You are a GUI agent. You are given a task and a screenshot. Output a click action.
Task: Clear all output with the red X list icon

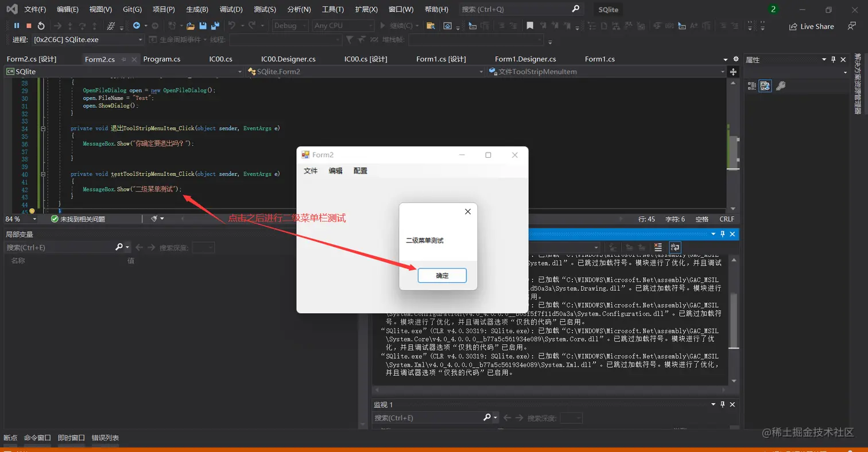[658, 247]
